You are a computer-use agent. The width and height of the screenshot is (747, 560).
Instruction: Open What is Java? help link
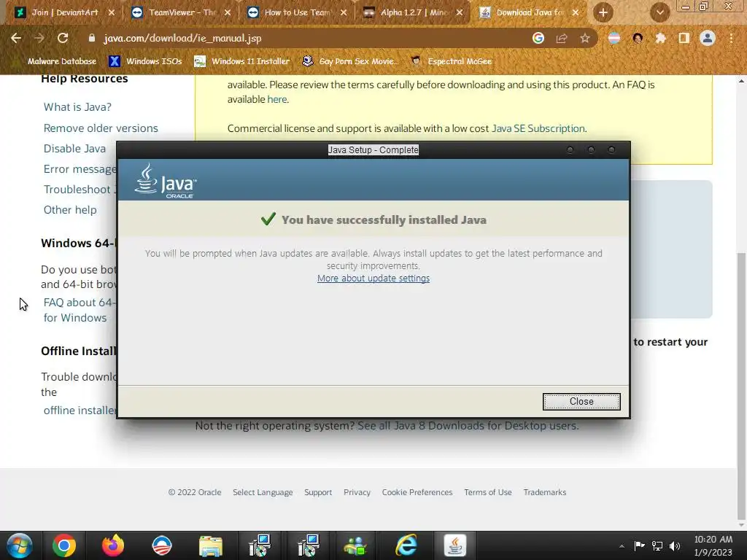[77, 107]
